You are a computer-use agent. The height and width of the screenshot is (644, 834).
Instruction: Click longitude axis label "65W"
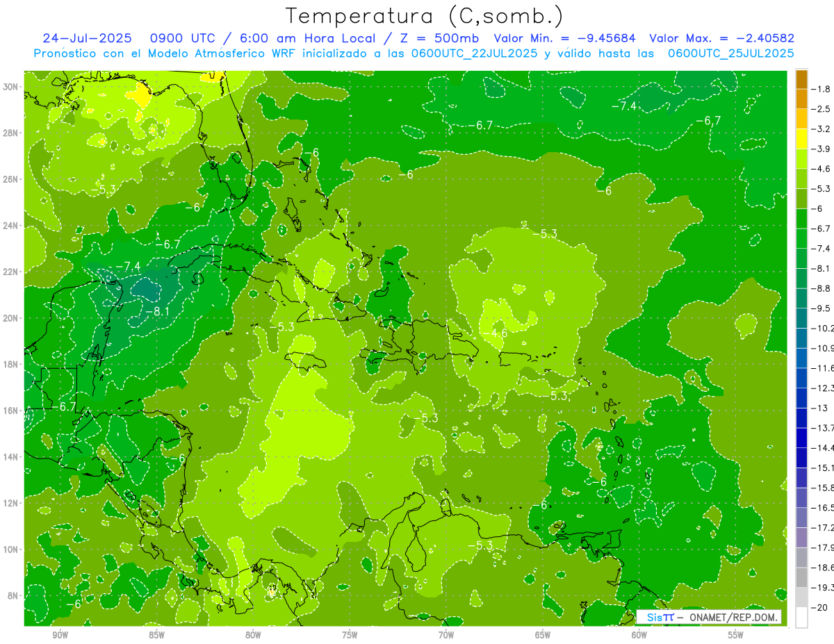543,635
